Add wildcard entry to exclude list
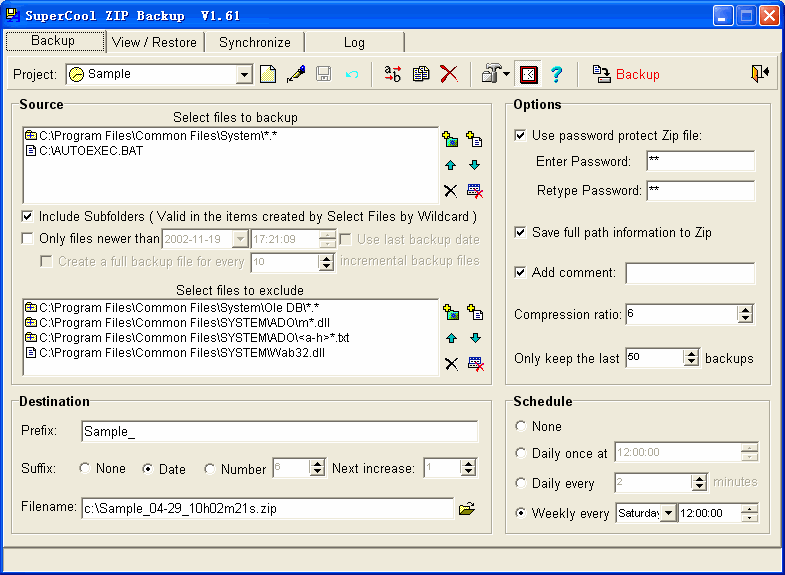The image size is (785, 575). click(x=451, y=312)
